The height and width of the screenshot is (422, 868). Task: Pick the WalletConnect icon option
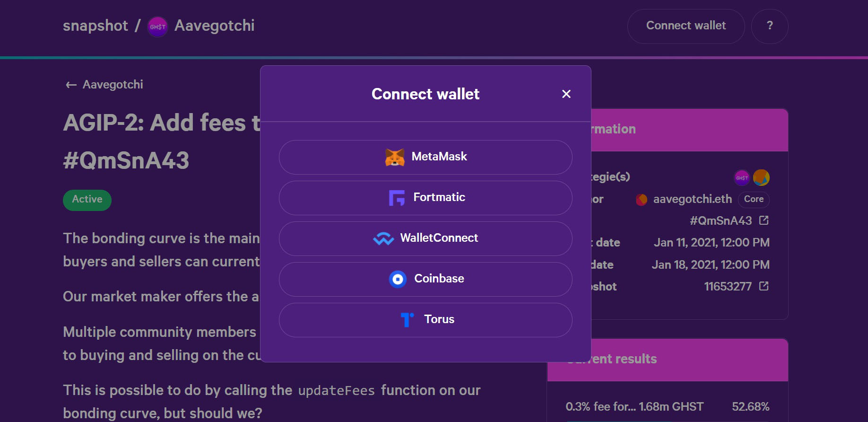tap(384, 238)
